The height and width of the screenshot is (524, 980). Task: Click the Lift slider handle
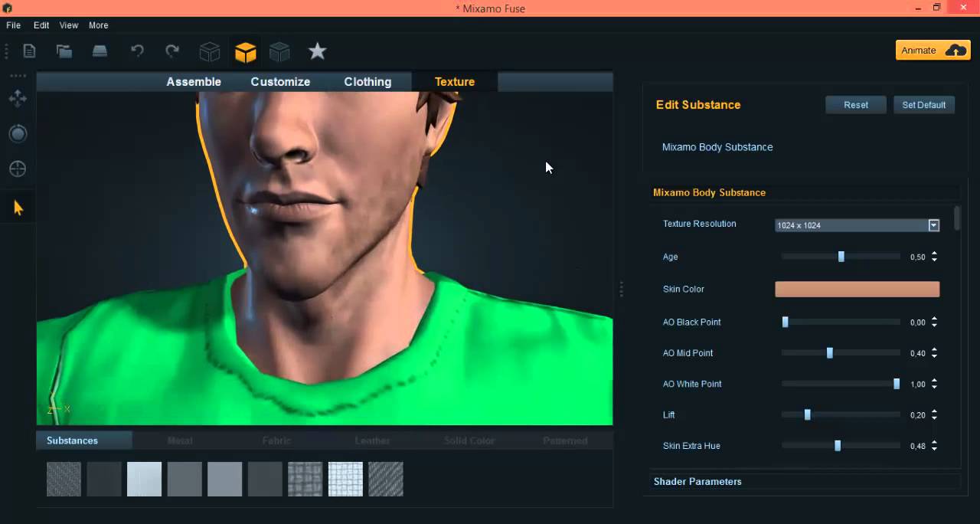tap(807, 414)
